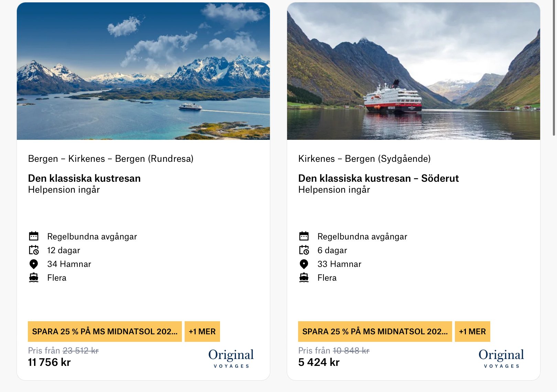Click the 11 756 kr price
The width and height of the screenshot is (557, 392).
tap(49, 362)
